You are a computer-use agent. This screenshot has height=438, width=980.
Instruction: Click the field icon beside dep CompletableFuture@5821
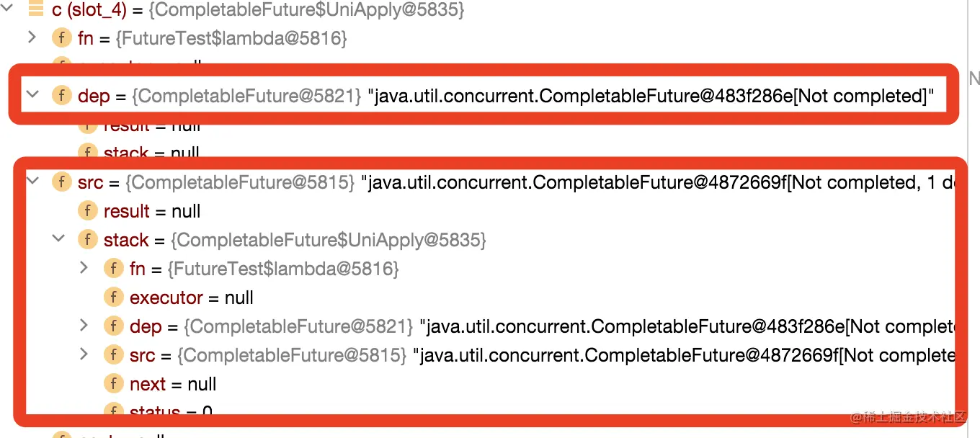(x=62, y=94)
